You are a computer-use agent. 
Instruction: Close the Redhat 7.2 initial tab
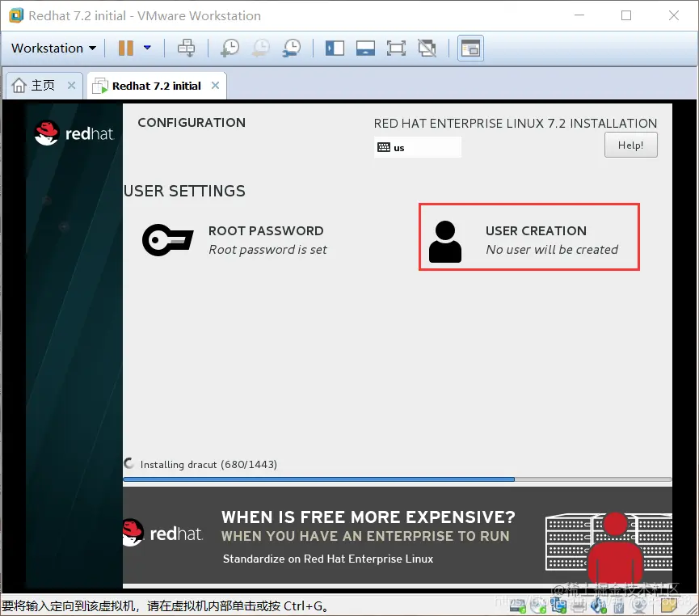(215, 85)
